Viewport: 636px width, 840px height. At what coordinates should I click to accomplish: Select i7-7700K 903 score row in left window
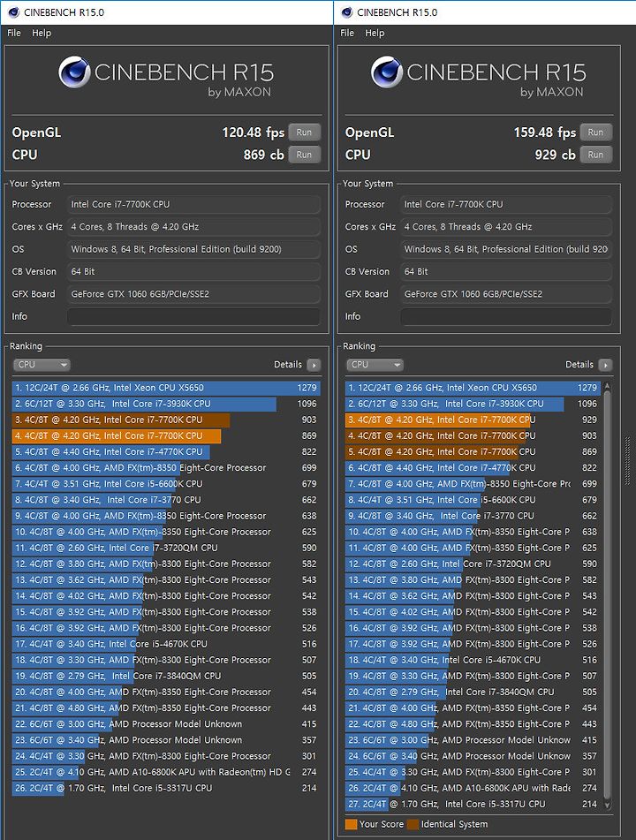166,420
